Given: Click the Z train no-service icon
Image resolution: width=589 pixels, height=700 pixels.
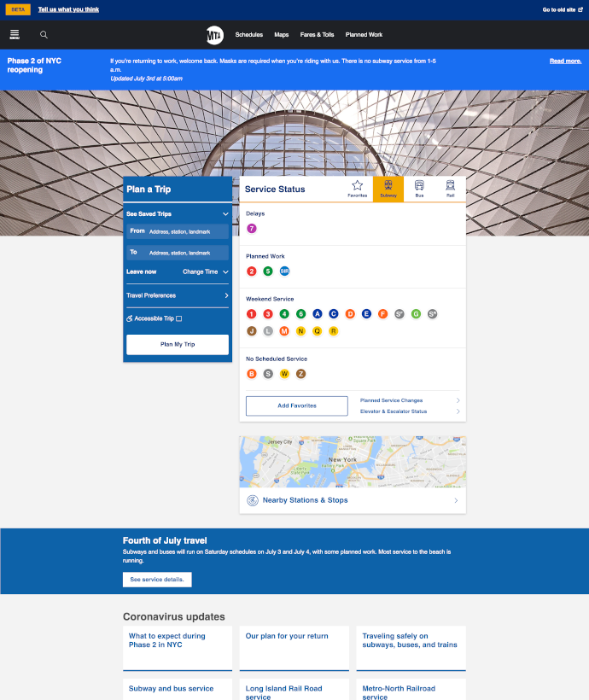Looking at the screenshot, I should (300, 374).
